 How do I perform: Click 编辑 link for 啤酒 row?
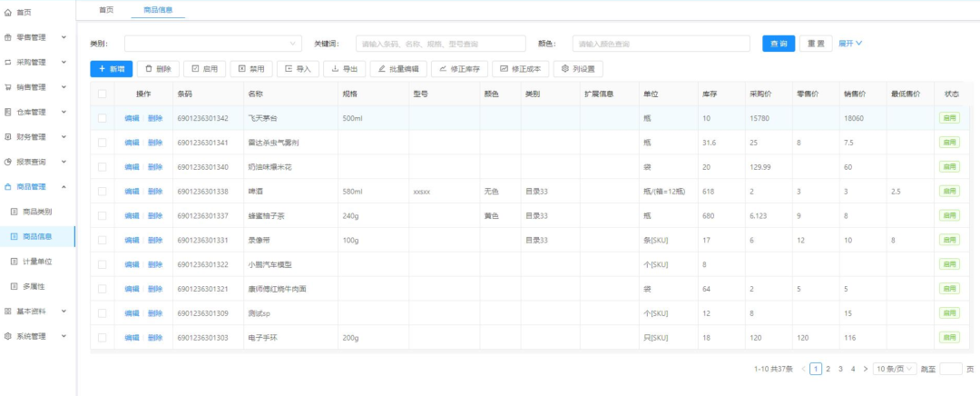pyautogui.click(x=132, y=192)
